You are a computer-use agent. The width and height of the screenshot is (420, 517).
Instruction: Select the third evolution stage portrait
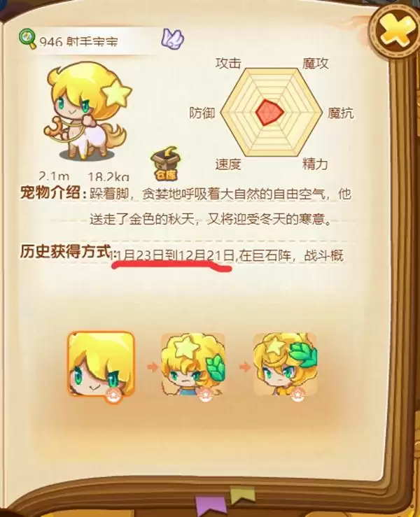pos(285,364)
